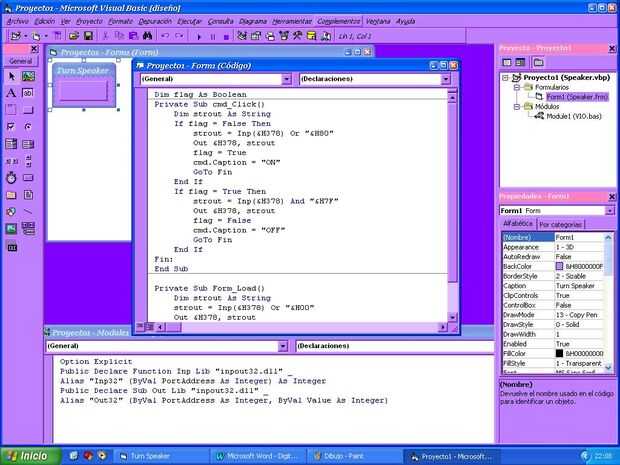
Task: Open the Object Browser toolbar icon
Action: (284, 36)
